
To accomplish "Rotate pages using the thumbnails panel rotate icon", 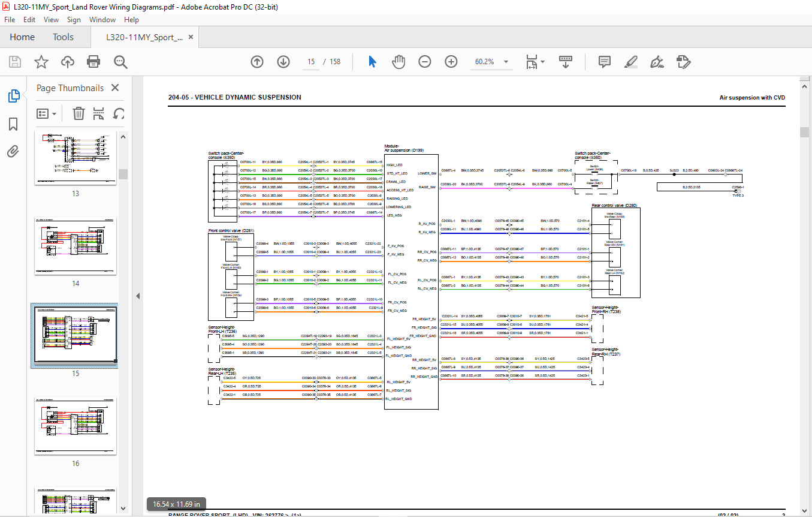I will [119, 113].
